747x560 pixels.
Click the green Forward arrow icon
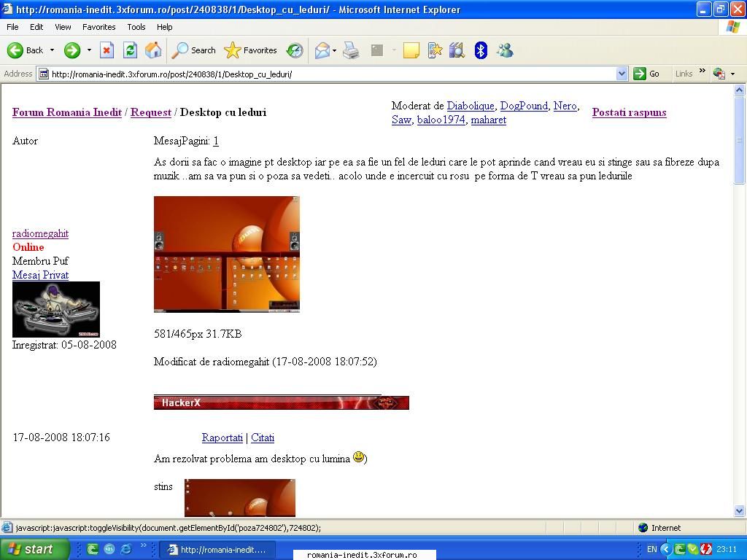coord(72,50)
